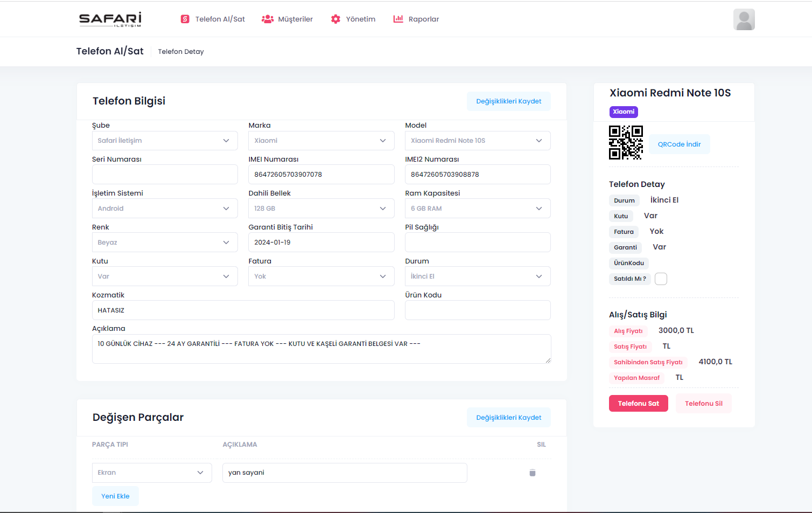Download the QR code with QRCode İndir
The image size is (812, 513).
point(680,144)
